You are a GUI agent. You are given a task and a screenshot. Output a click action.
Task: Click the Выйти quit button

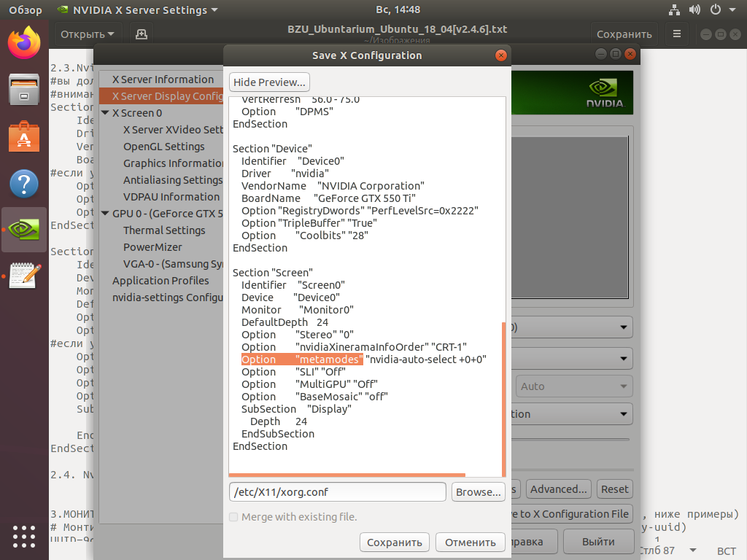598,542
